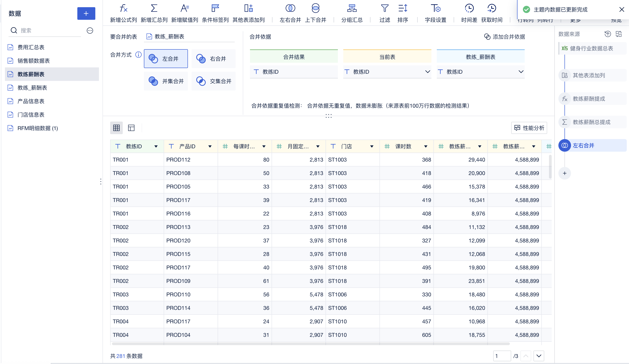The width and height of the screenshot is (629, 364).
Task: Click the 新增公式列 fx icon
Action: point(123,9)
